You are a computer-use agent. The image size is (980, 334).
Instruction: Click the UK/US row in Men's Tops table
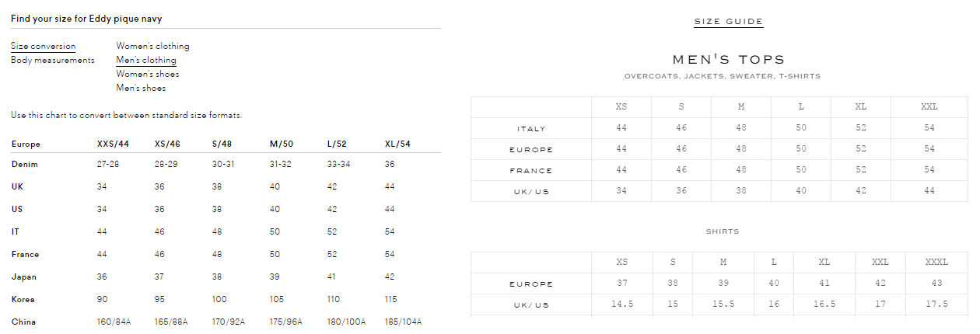[719, 191]
